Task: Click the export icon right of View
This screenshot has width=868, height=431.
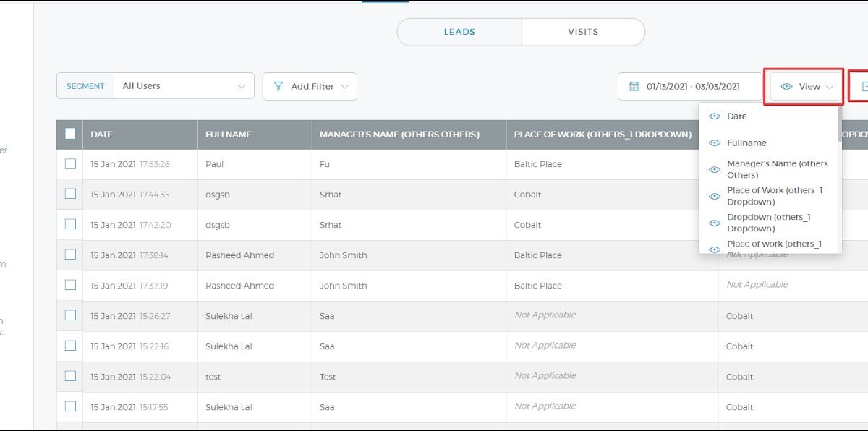Action: (863, 87)
